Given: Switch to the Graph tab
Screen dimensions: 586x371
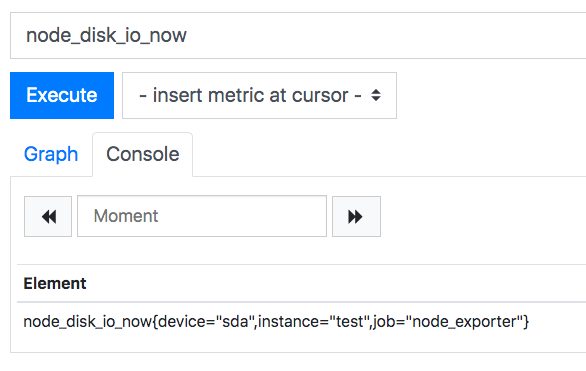Looking at the screenshot, I should point(51,154).
